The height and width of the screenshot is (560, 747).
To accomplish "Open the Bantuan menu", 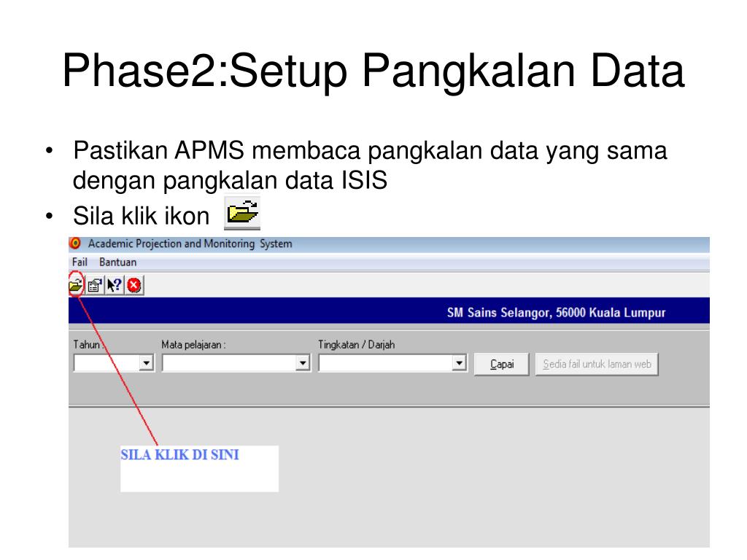I will tap(117, 262).
